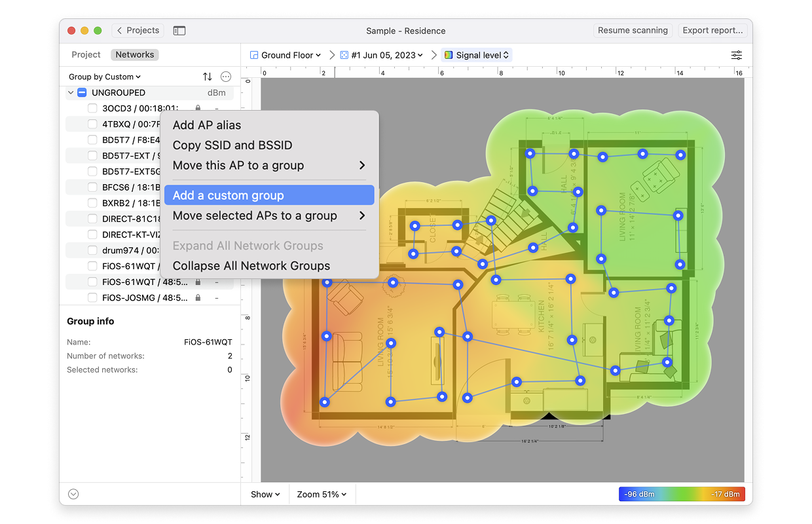Choose Collapse All Network Groups
This screenshot has height=524, width=812.
[x=269, y=266]
